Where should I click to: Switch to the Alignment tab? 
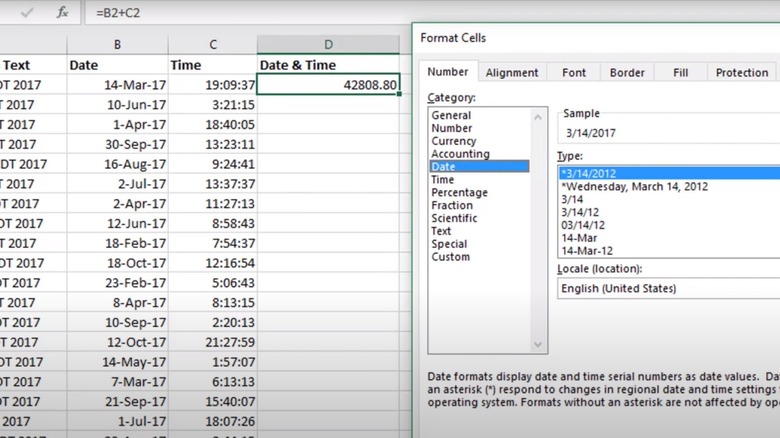pos(512,72)
